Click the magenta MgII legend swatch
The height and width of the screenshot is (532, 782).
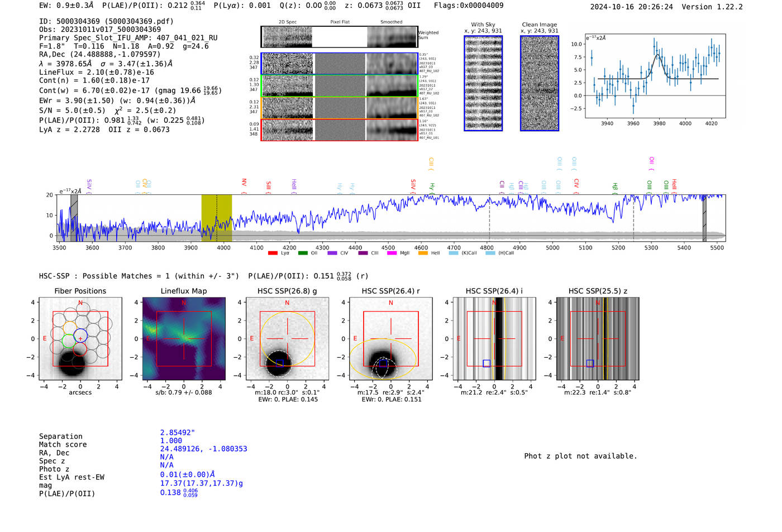pos(392,253)
